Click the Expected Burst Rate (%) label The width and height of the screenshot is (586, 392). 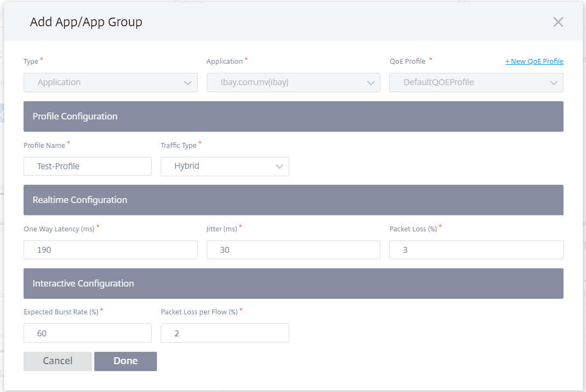[61, 312]
